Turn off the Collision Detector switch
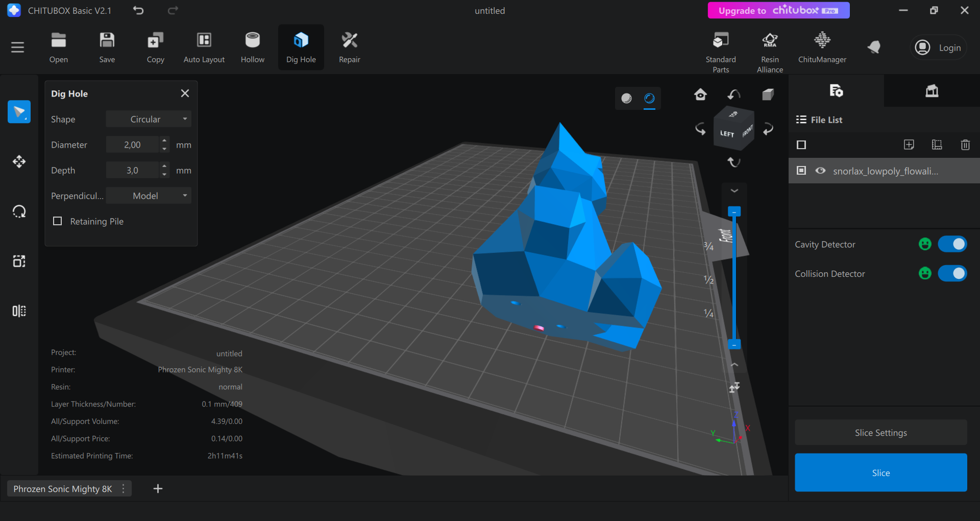Screen dimensions: 980x521 coord(952,274)
